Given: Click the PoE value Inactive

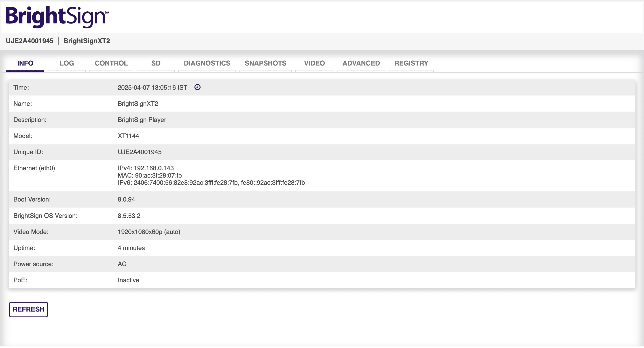Looking at the screenshot, I should (x=129, y=280).
